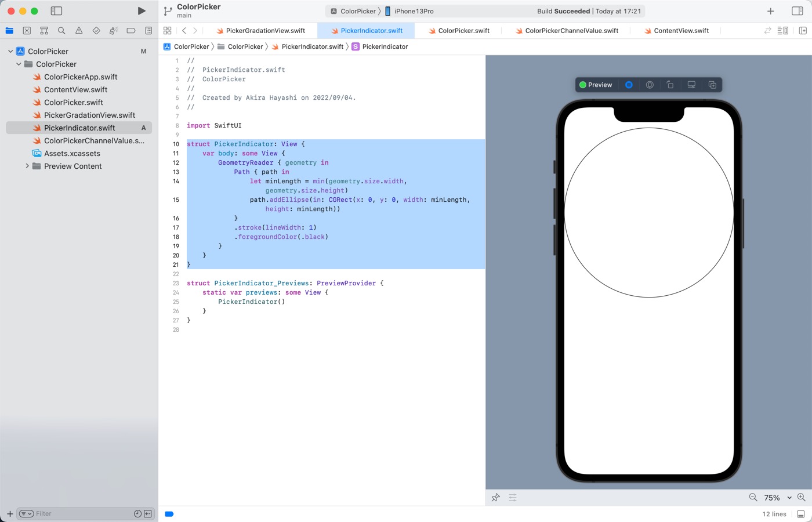This screenshot has width=812, height=522.
Task: Click the code review arrows icon
Action: 768,31
